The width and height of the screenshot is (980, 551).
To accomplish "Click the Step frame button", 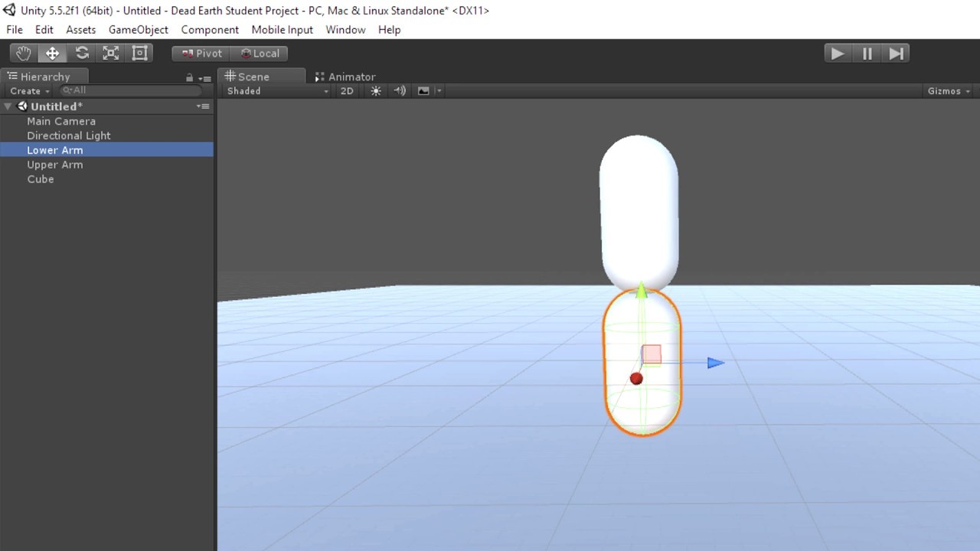I will tap(896, 54).
